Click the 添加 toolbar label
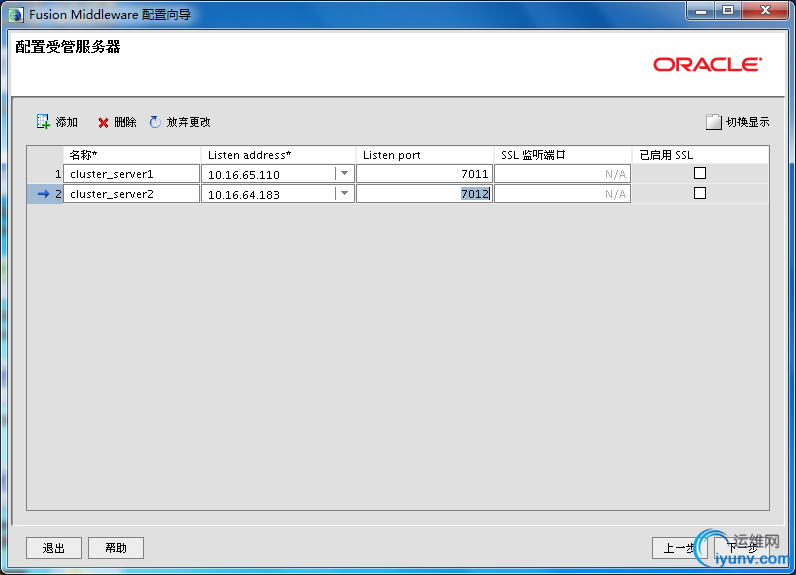Image resolution: width=796 pixels, height=575 pixels. 67,122
